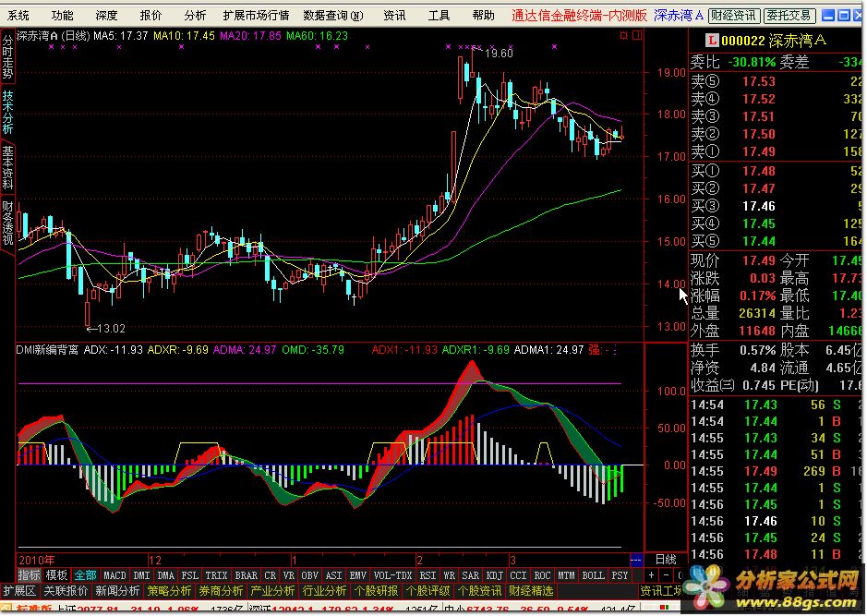Open the 分析 menu
Screen dimensions: 867x616
point(195,16)
